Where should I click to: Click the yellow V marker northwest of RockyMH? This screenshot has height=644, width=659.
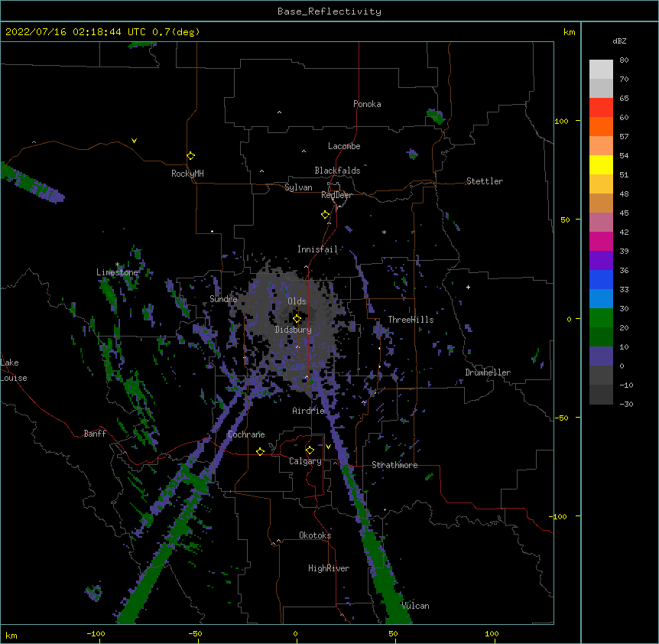pos(134,141)
